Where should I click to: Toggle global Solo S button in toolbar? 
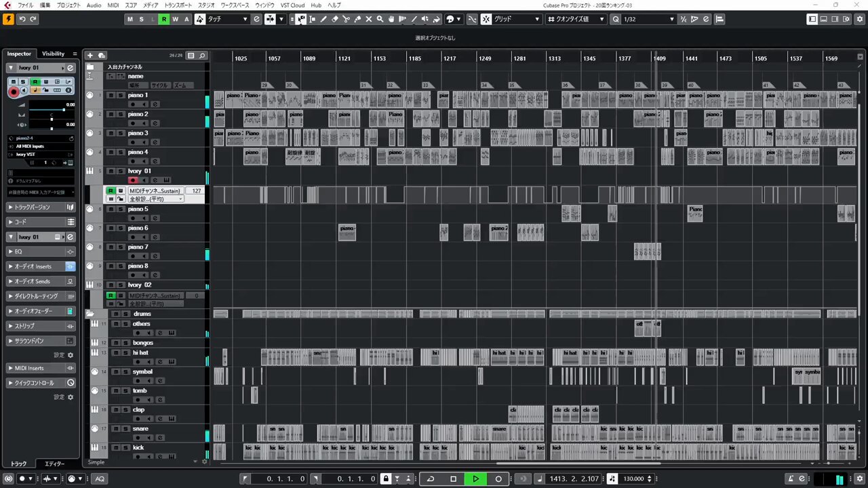tap(141, 19)
